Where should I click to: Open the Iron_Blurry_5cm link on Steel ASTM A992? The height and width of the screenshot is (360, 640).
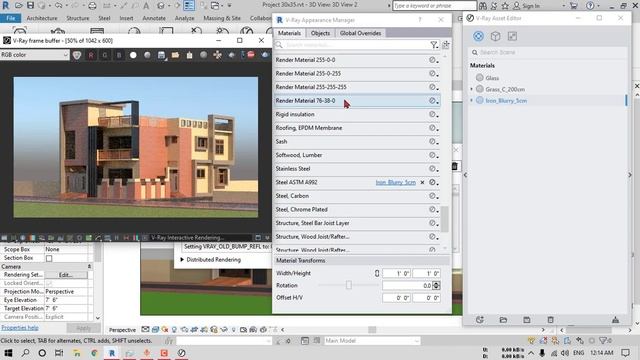tap(396, 182)
